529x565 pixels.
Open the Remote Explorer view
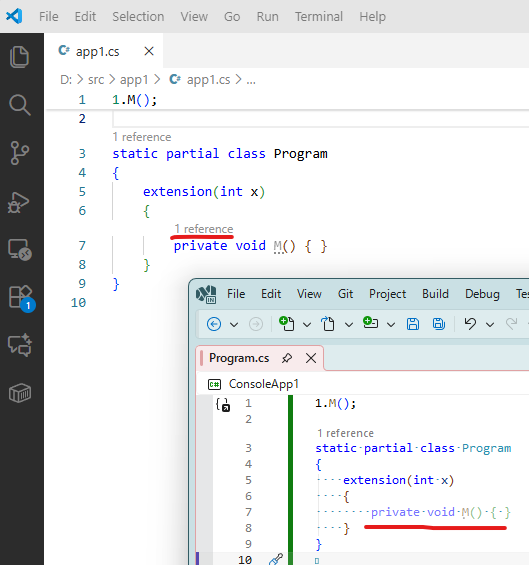pyautogui.click(x=20, y=249)
